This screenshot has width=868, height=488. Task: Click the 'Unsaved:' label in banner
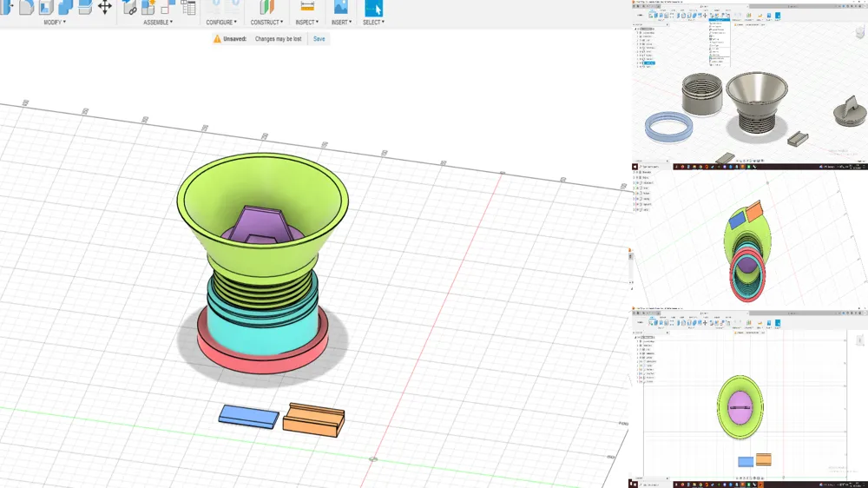pos(234,39)
